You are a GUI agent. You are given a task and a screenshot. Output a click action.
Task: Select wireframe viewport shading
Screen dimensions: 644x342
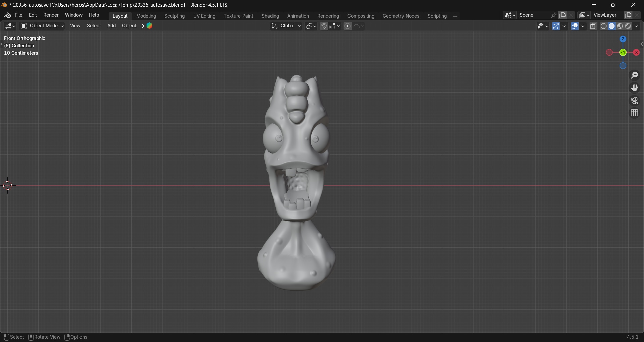604,26
